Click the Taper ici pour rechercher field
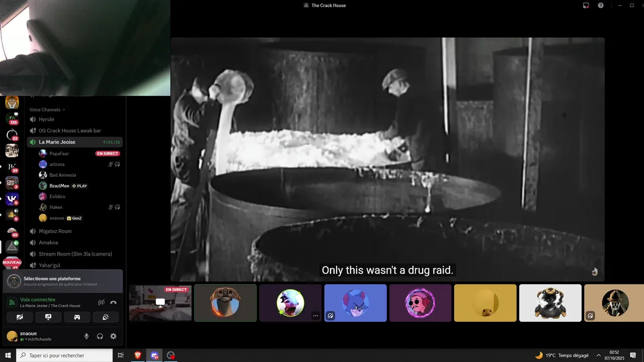The width and height of the screenshot is (644, 362). click(64, 355)
